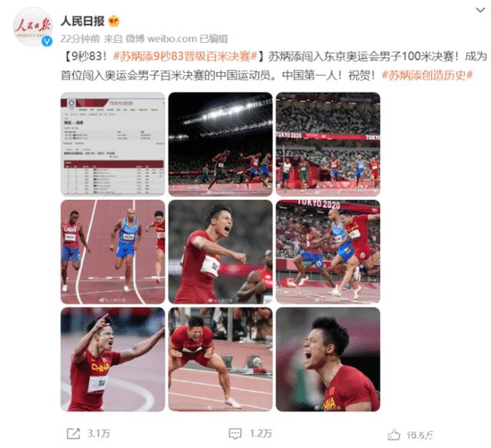The width and height of the screenshot is (491, 448).
Task: Open the comments speech-bubble icon
Action: click(235, 433)
